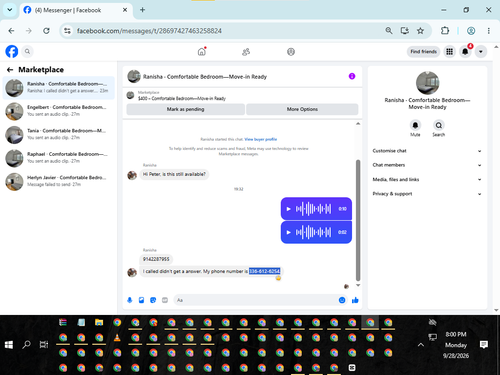Screen dimensions: 500x375
Task: Bookmark this page with star icon
Action: 420,31
